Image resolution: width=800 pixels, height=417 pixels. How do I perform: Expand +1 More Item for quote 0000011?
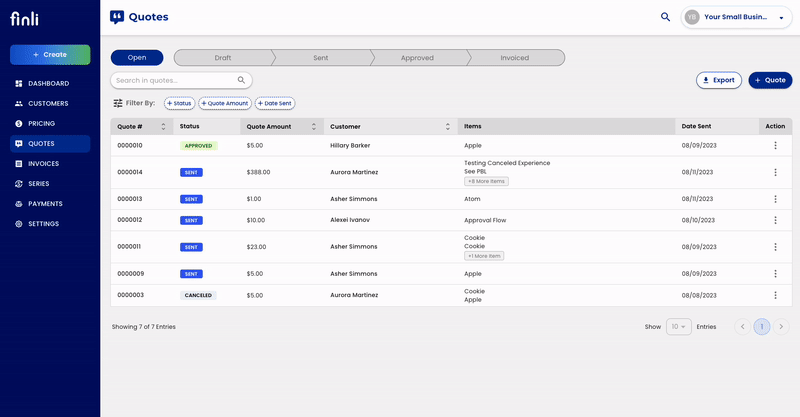(x=484, y=256)
